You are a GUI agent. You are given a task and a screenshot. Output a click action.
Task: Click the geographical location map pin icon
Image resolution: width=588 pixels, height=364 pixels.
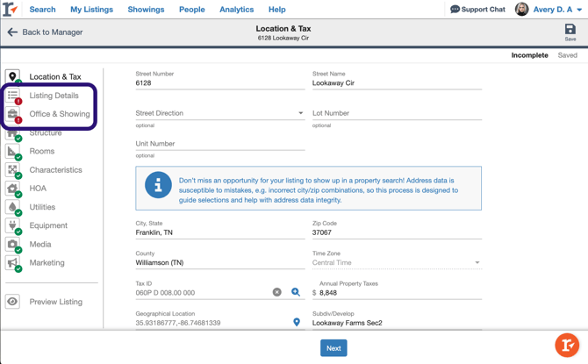pos(297,323)
